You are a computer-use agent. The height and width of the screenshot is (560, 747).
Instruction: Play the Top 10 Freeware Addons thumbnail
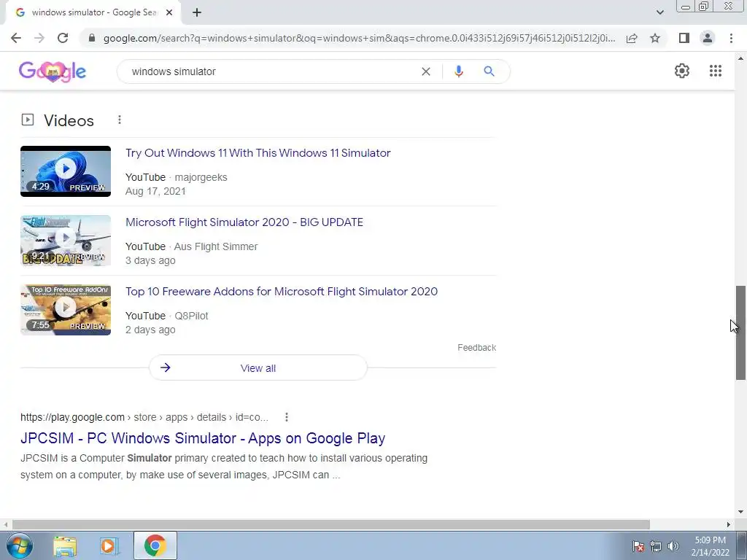66,309
